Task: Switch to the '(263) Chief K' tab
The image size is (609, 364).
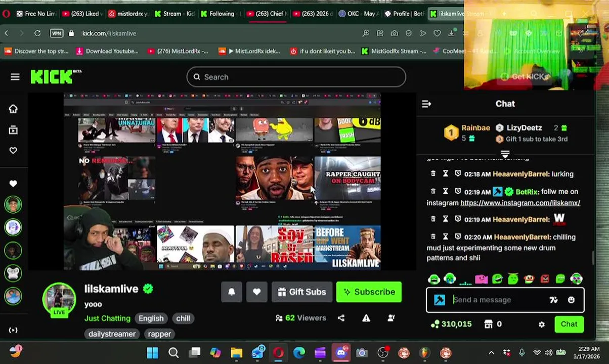Action: coord(266,14)
